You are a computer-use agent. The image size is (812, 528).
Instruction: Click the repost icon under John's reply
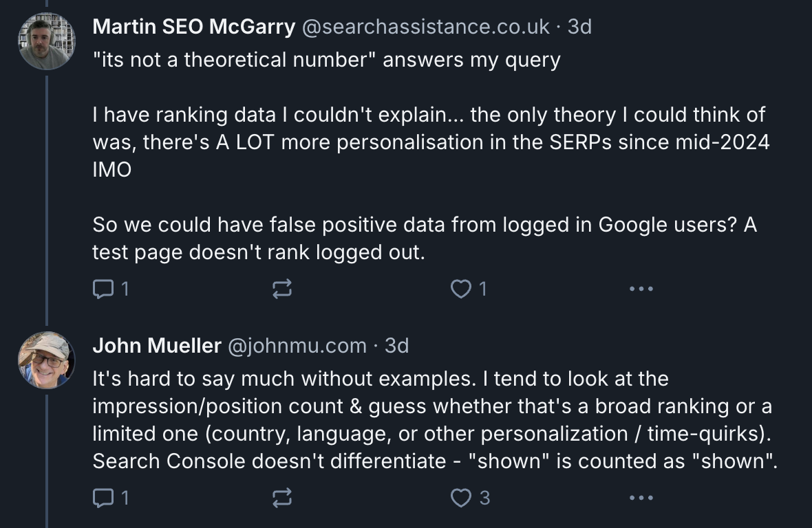(282, 498)
